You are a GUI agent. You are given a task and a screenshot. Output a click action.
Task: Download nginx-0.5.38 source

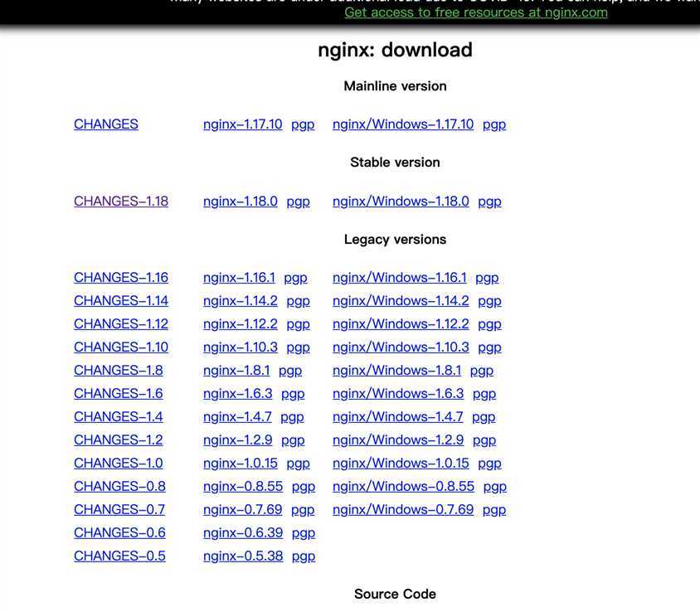pos(243,556)
